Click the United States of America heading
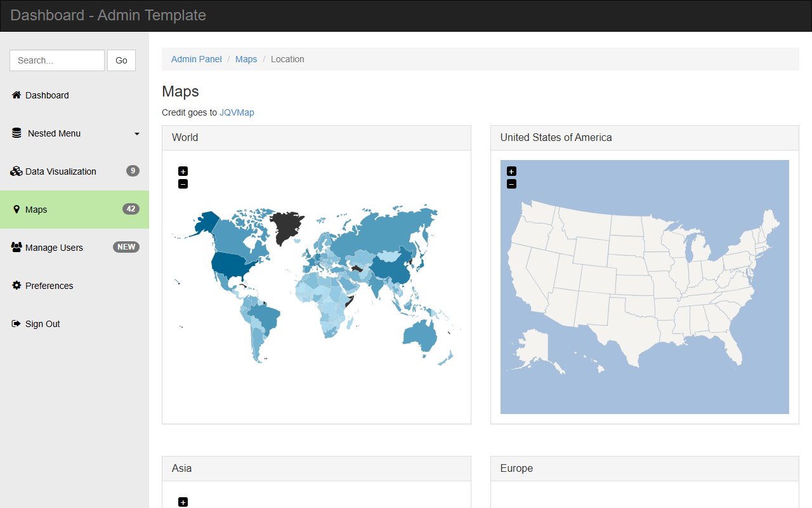The height and width of the screenshot is (508, 812). (x=645, y=138)
